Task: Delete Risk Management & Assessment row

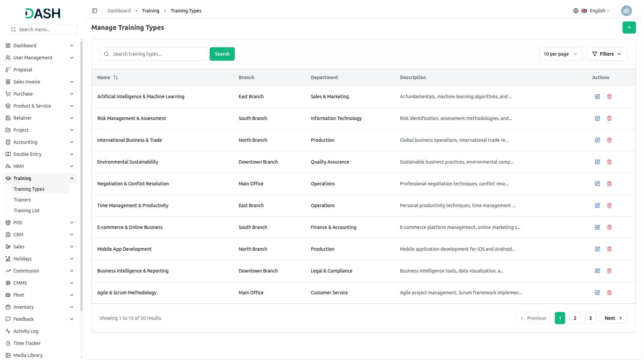Action: pos(609,118)
